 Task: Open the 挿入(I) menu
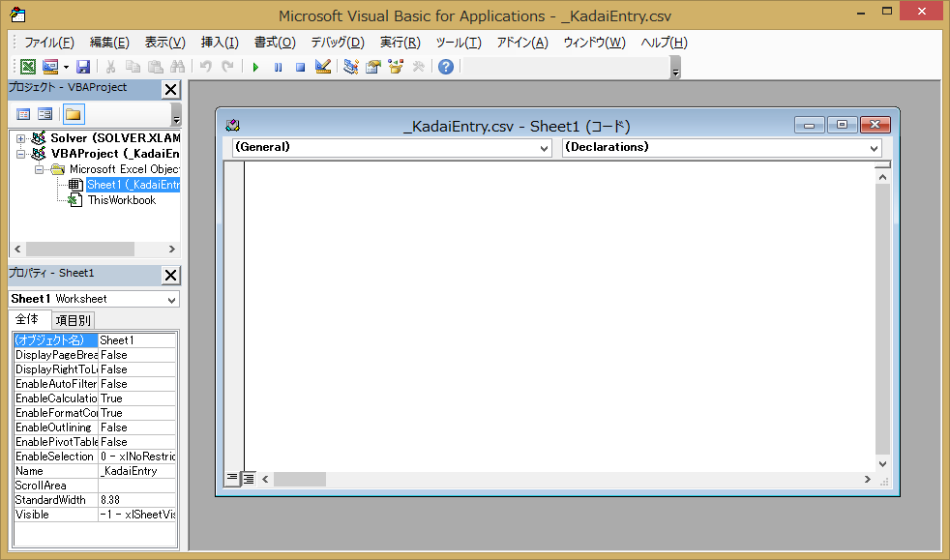(x=220, y=43)
